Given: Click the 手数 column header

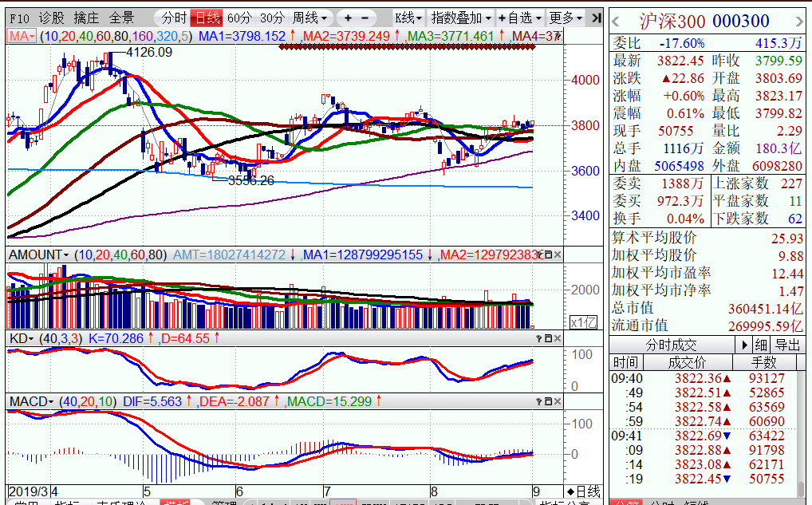Looking at the screenshot, I should (764, 362).
